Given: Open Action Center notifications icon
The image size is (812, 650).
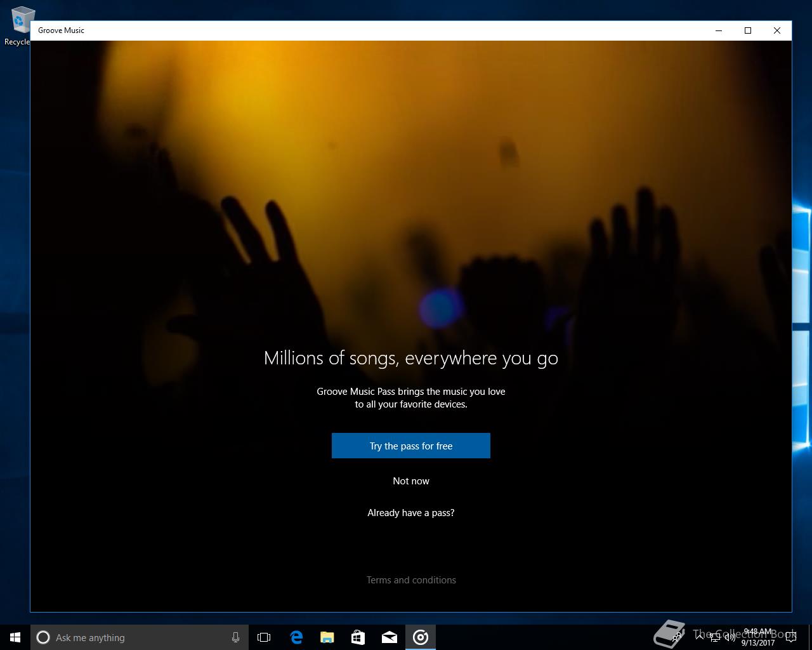Looking at the screenshot, I should [x=790, y=637].
